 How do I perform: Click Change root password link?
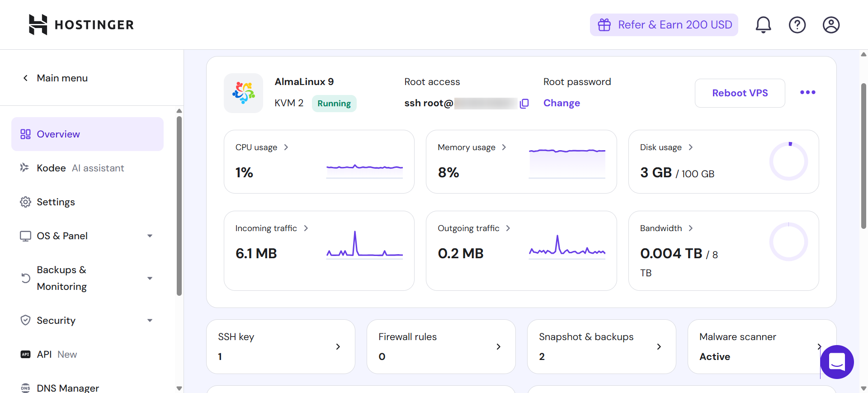[561, 103]
